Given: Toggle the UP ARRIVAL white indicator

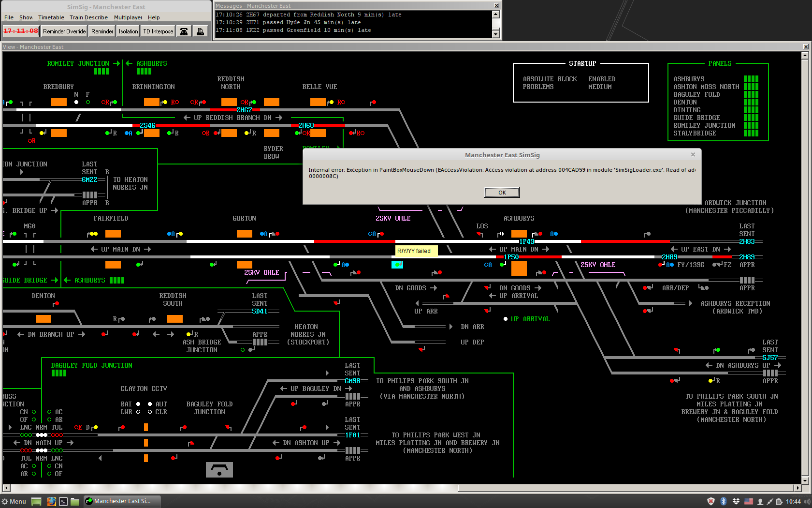Looking at the screenshot, I should pyautogui.click(x=506, y=319).
